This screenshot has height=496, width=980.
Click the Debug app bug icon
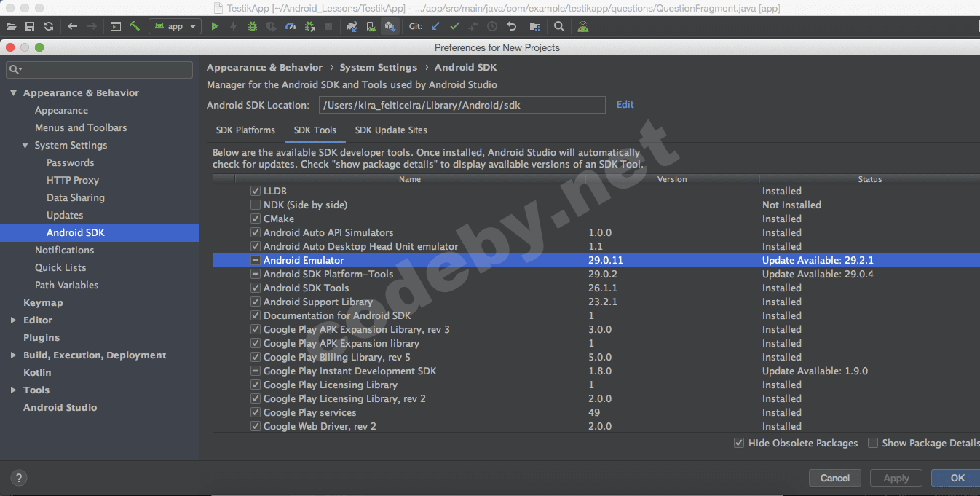[x=253, y=26]
